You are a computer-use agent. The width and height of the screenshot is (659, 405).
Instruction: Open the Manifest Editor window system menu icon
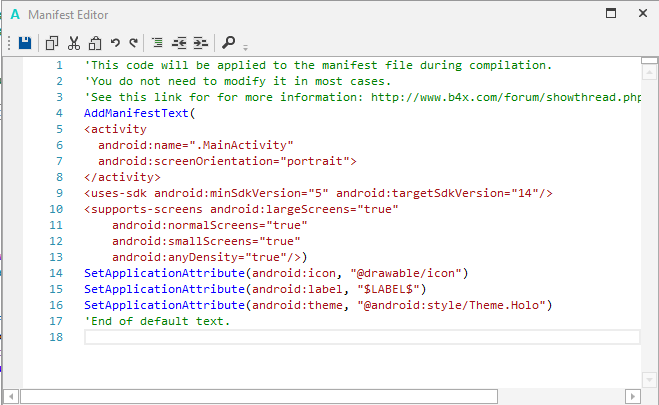pyautogui.click(x=15, y=14)
